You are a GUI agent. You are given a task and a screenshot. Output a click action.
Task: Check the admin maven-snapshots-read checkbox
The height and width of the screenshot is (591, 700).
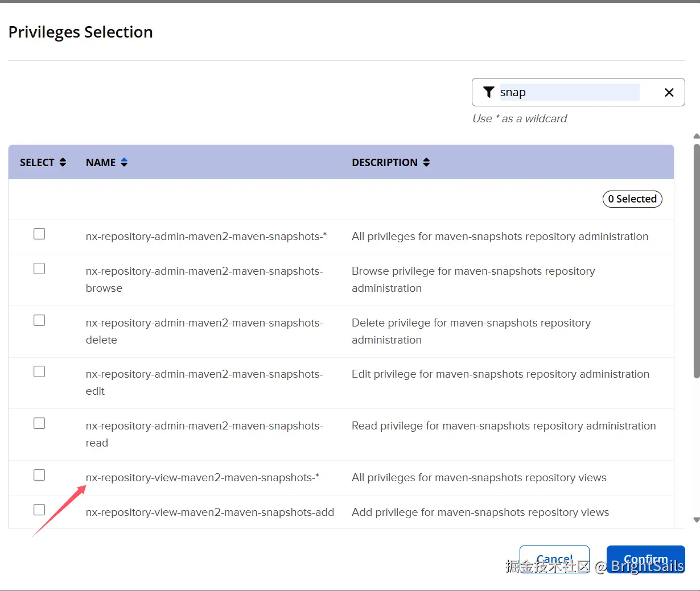[39, 423]
